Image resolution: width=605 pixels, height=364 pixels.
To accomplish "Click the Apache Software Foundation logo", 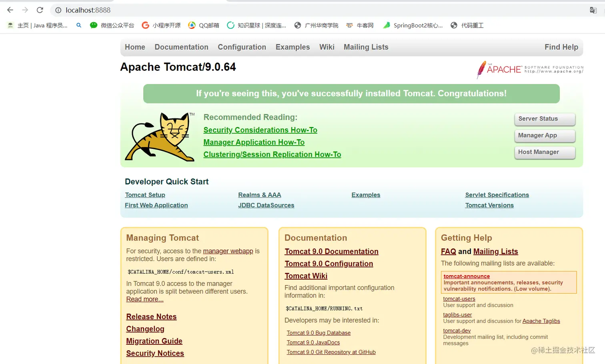I will (530, 70).
